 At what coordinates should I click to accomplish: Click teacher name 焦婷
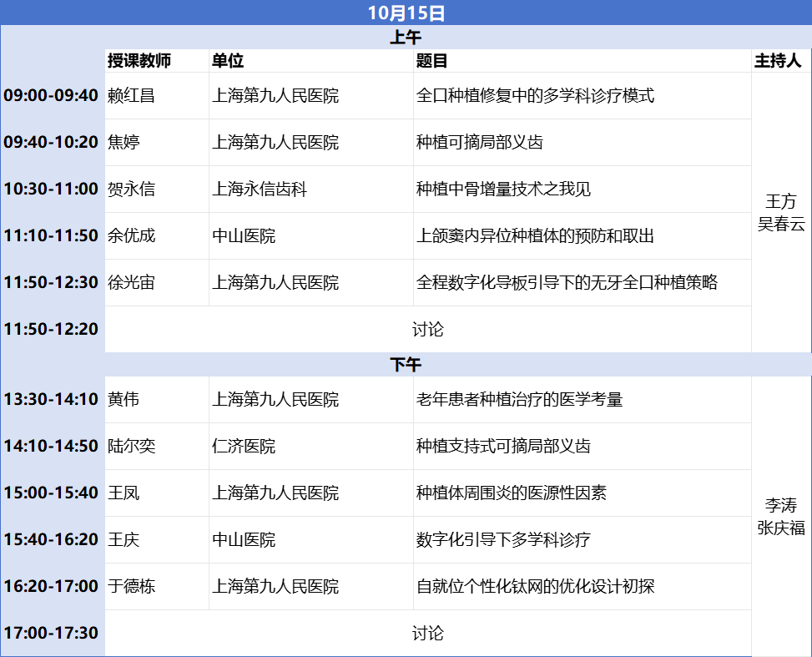[x=124, y=142]
